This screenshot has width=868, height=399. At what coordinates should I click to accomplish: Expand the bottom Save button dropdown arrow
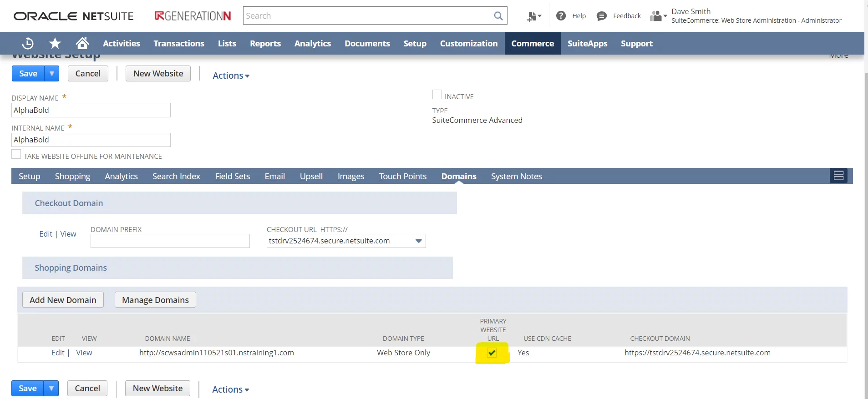(51, 388)
